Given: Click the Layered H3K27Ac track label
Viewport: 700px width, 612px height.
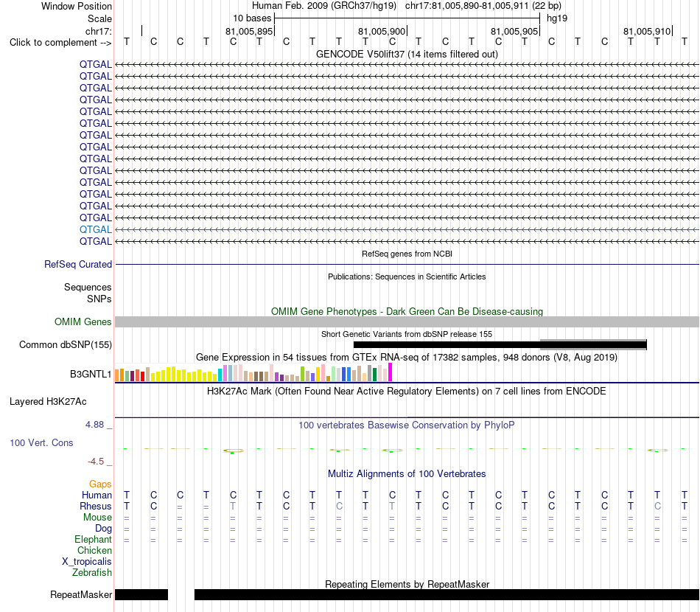Looking at the screenshot, I should [48, 402].
